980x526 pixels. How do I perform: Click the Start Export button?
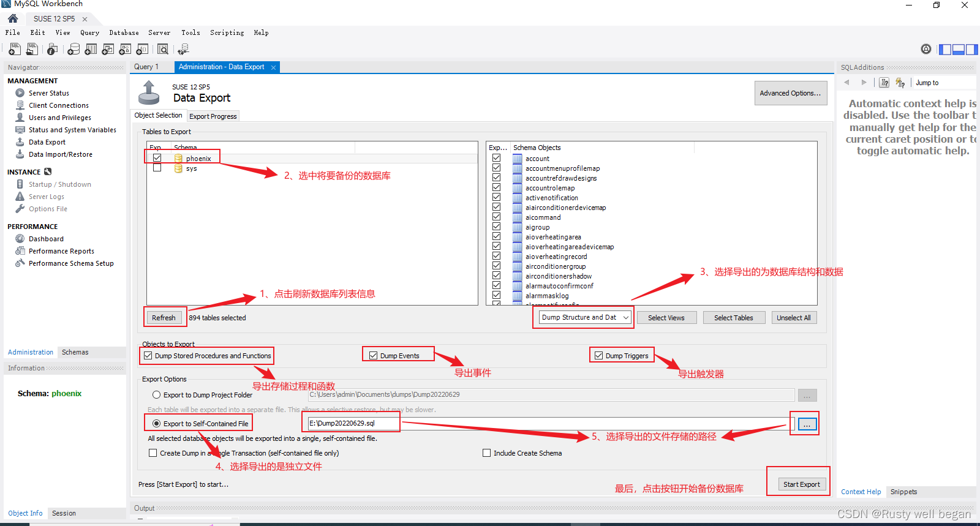(x=802, y=484)
